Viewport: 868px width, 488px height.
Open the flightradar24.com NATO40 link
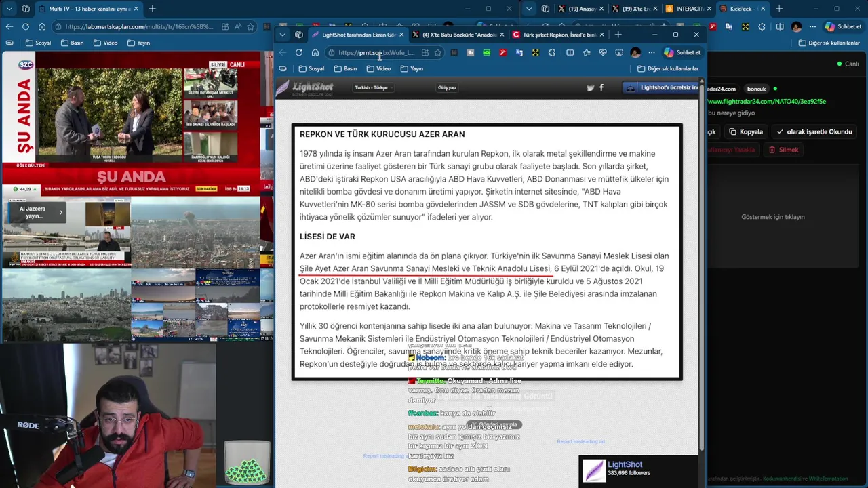pos(766,102)
